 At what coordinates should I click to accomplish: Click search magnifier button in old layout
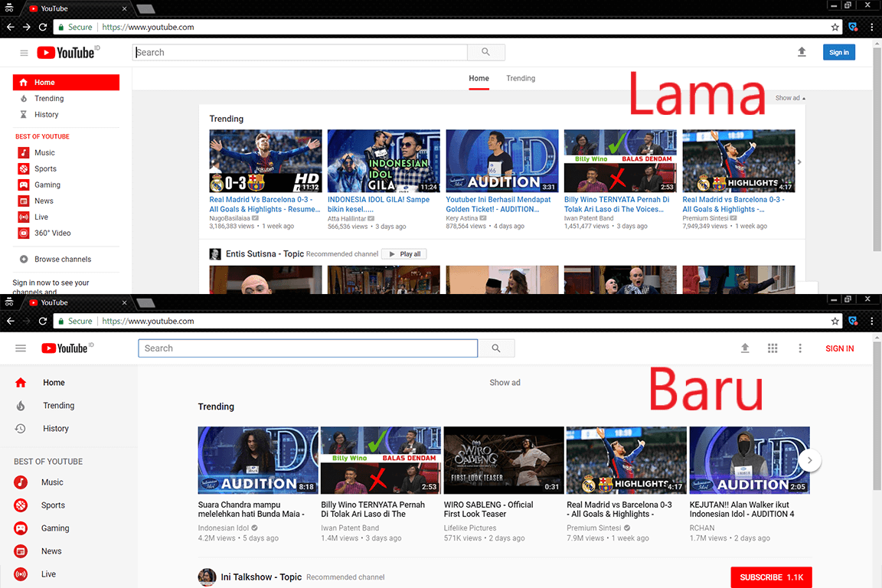click(x=486, y=52)
